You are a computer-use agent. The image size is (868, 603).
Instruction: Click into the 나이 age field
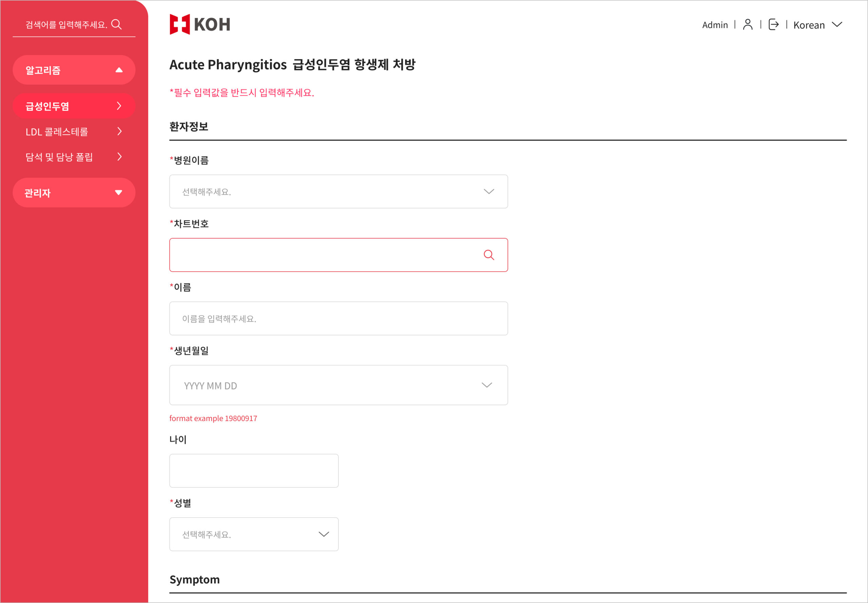point(254,471)
